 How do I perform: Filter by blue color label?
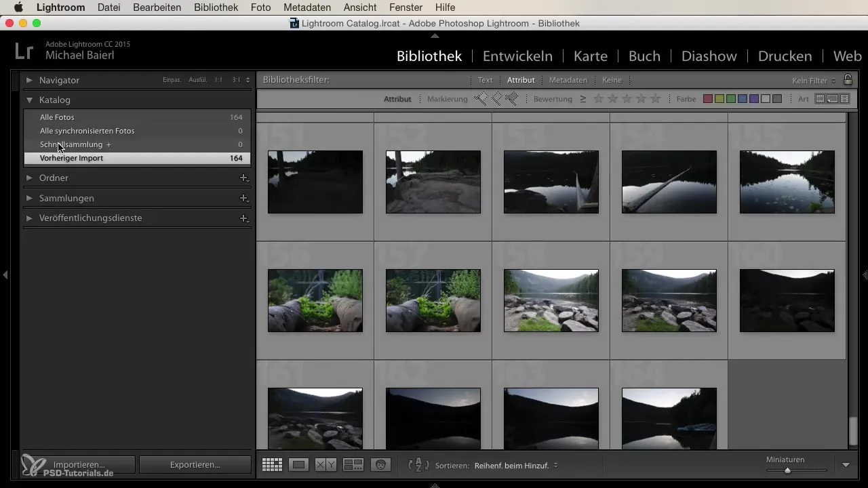pos(743,99)
